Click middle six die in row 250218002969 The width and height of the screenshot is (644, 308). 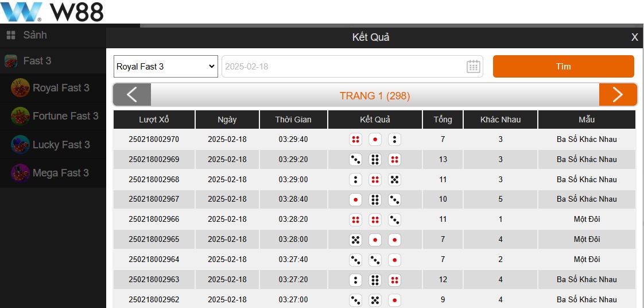point(375,159)
